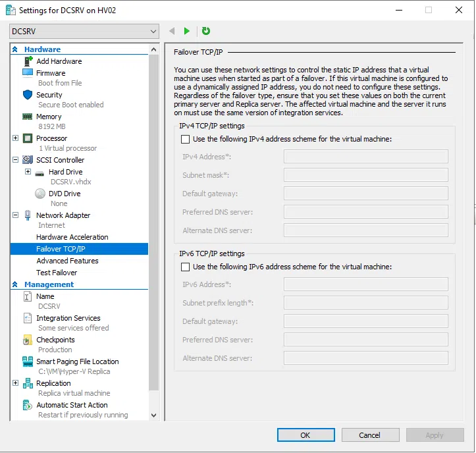The image size is (476, 453).
Task: Select the Security shield icon
Action: coord(28,95)
